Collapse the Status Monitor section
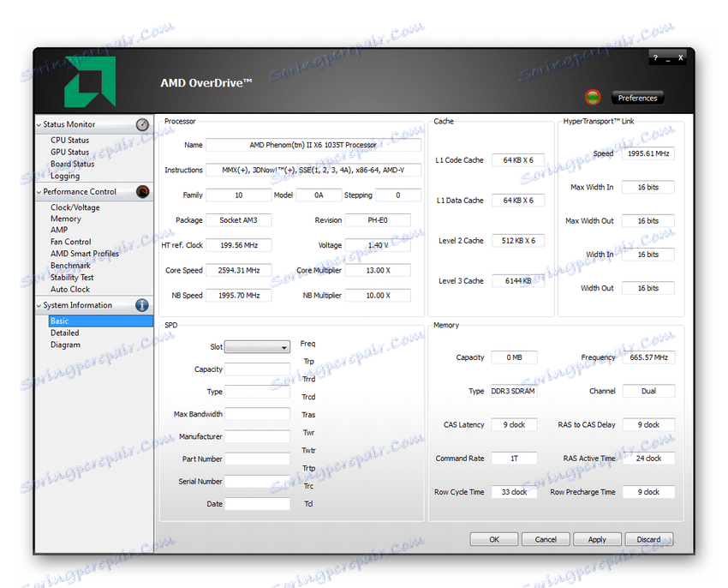This screenshot has width=728, height=588. tap(39, 125)
